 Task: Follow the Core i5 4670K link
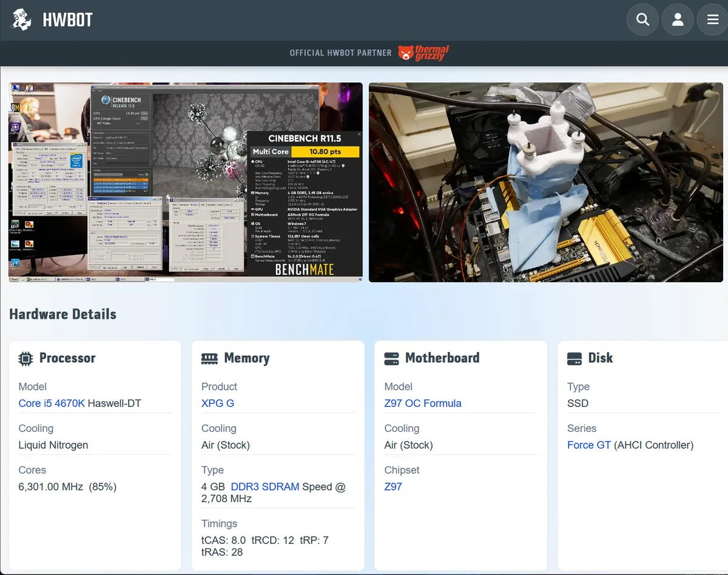point(52,403)
